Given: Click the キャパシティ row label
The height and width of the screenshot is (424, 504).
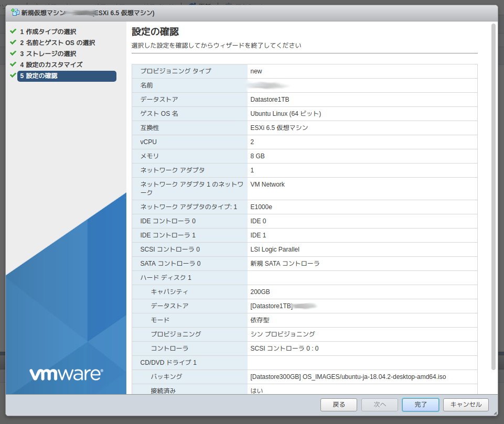Looking at the screenshot, I should 169,292.
